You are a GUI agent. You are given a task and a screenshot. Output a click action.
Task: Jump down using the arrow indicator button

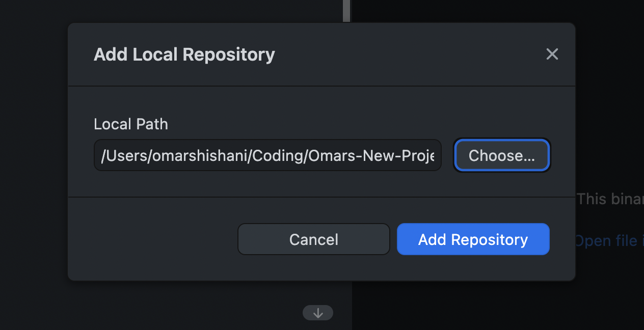tap(318, 313)
